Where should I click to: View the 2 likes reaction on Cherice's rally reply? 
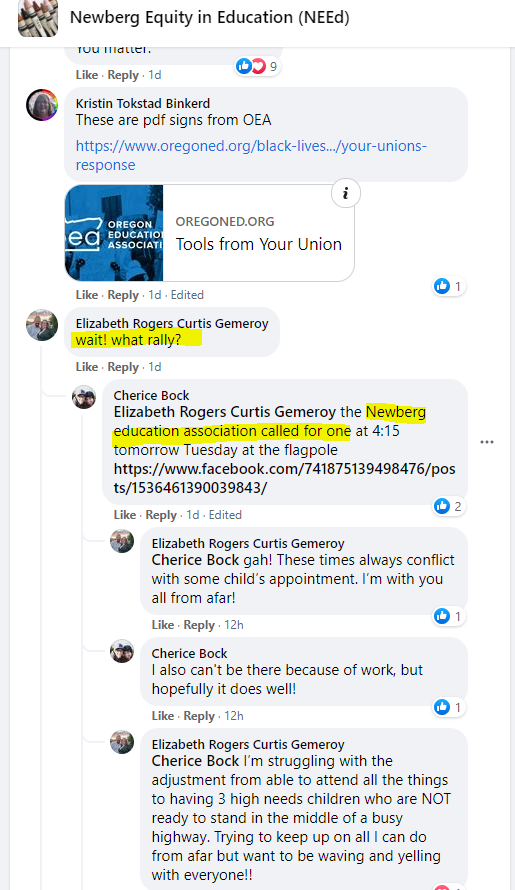449,506
